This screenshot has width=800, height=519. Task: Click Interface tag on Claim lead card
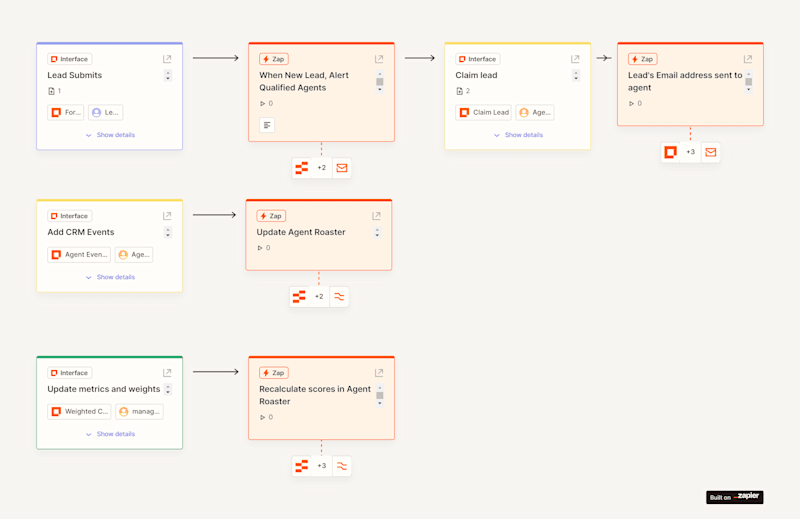pyautogui.click(x=478, y=59)
